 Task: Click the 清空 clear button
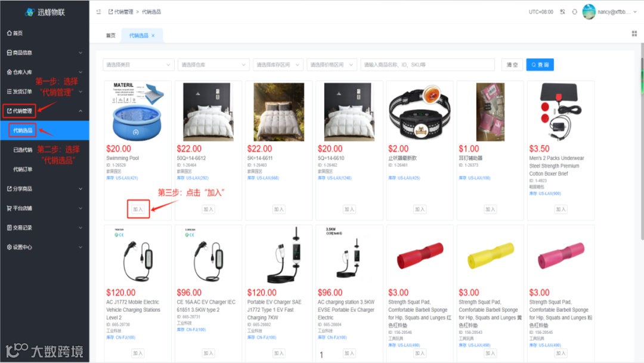[512, 64]
